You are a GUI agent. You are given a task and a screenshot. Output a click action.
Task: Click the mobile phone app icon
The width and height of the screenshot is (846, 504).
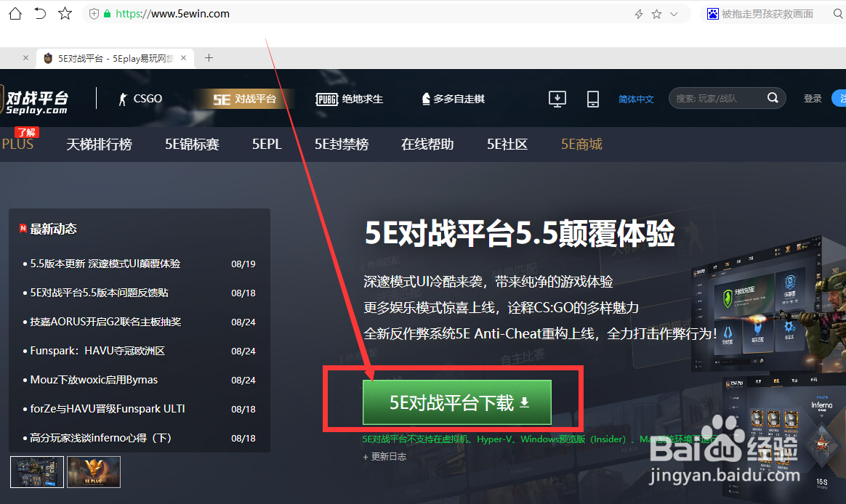[593, 99]
